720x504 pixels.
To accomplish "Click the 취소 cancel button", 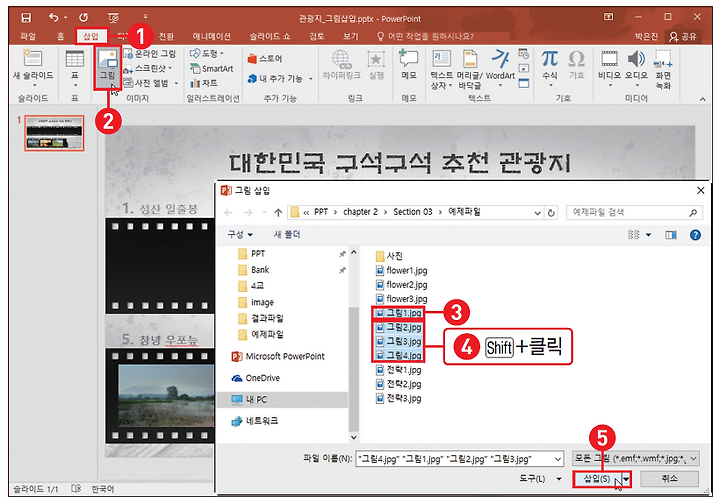I will (x=669, y=479).
